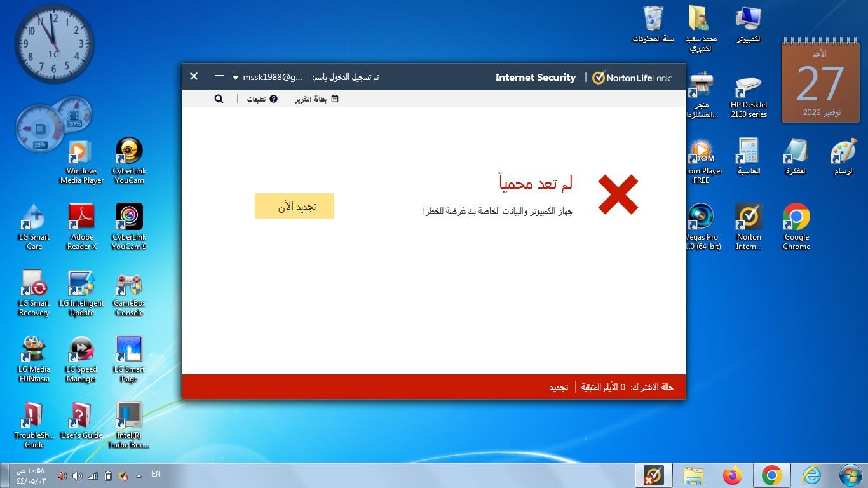868x488 pixels.
Task: Select the Computer (الكمبيوتر) desktop icon
Action: pos(749,25)
